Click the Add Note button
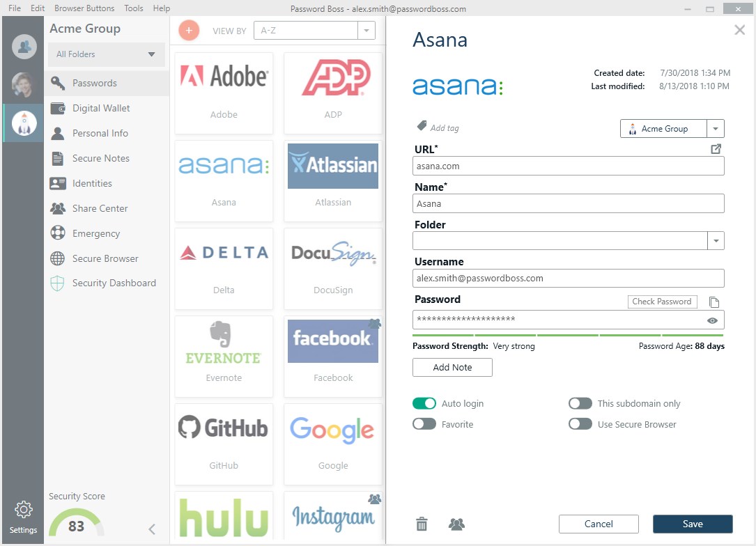Screen dimensions: 756x546 (x=452, y=367)
